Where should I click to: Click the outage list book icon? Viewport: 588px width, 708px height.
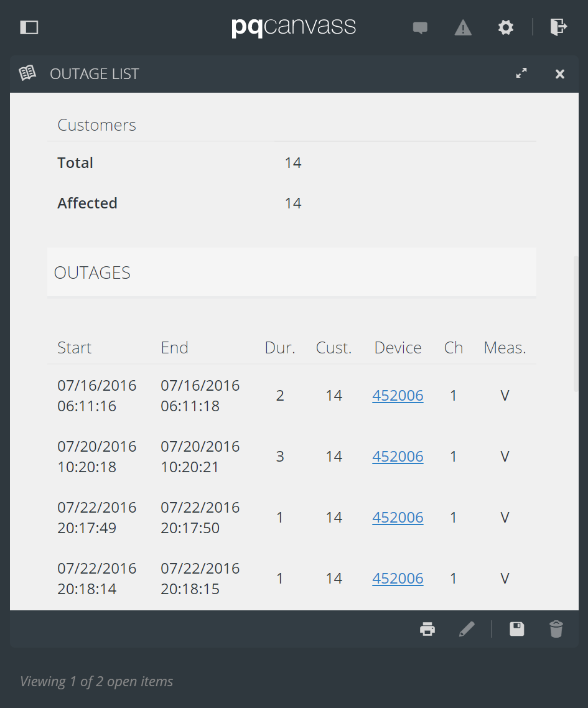[27, 73]
